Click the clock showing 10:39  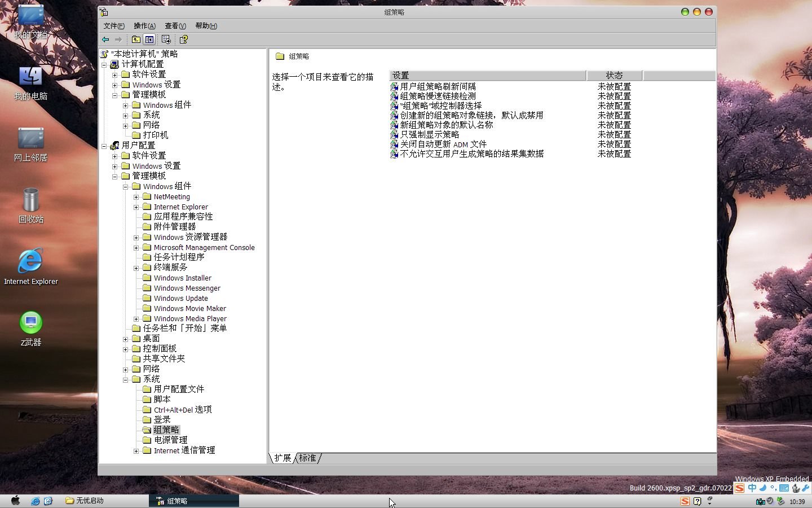point(797,502)
